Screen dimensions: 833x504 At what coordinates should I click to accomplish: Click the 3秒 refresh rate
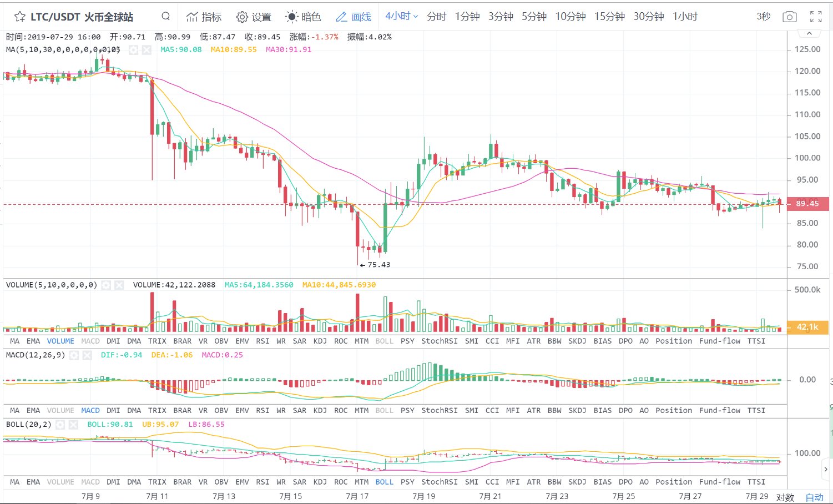click(x=764, y=17)
